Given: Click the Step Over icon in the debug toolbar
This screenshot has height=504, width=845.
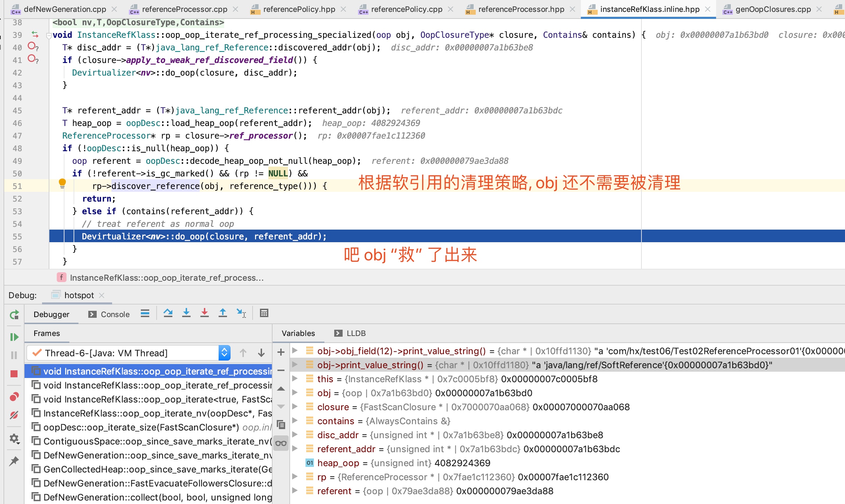Looking at the screenshot, I should 168,313.
